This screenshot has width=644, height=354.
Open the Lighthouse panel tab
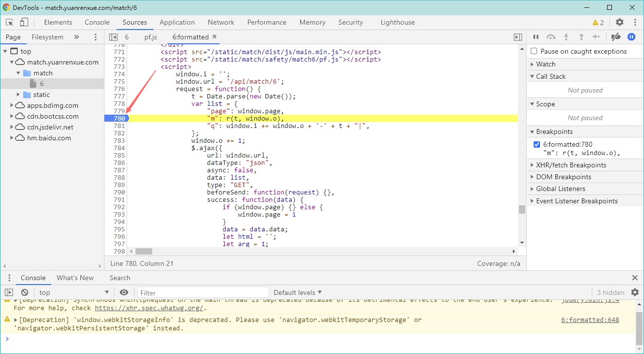click(398, 22)
